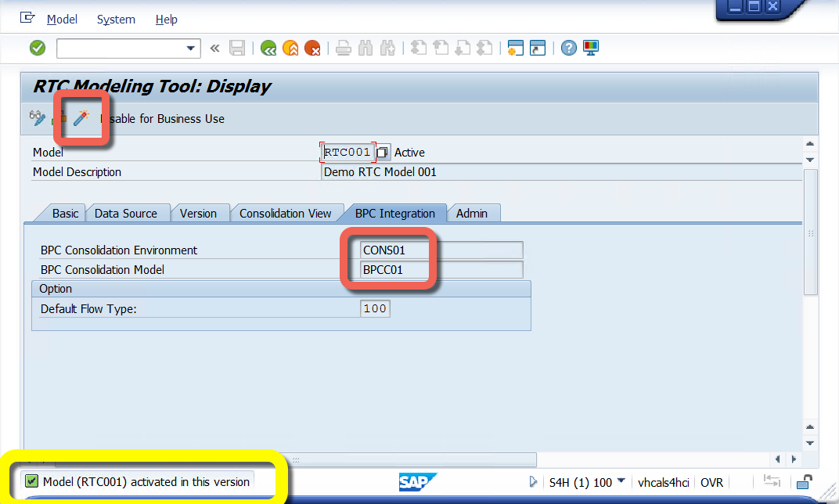This screenshot has height=504, width=839.
Task: Click the Customize Local Layout monitor icon
Action: [591, 49]
